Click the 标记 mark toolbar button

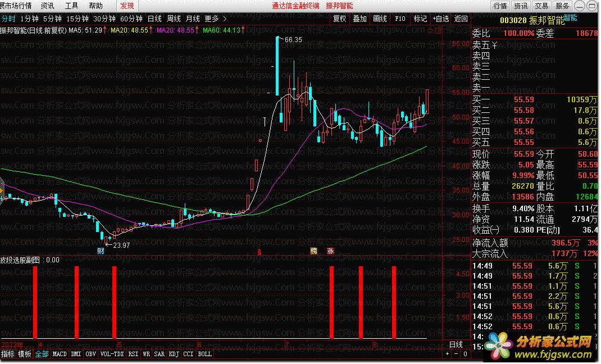[420, 19]
